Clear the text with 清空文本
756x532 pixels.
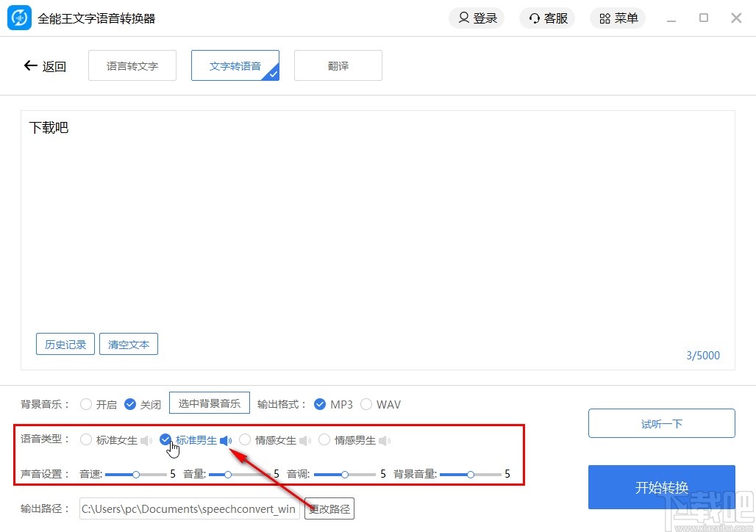coord(129,344)
